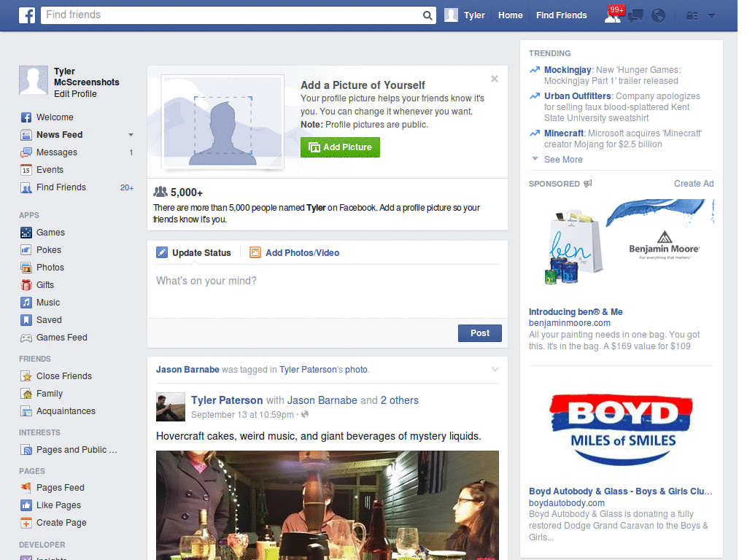747x560 pixels.
Task: Click the '2 others' link in post
Action: coord(399,400)
